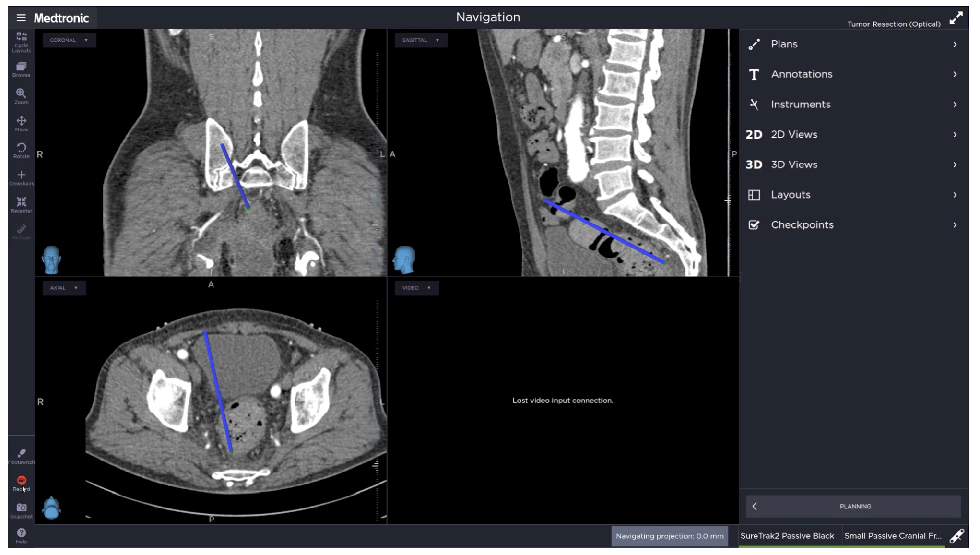Viewport: 980px width, 555px height.
Task: Open the Plans menu item
Action: (852, 44)
